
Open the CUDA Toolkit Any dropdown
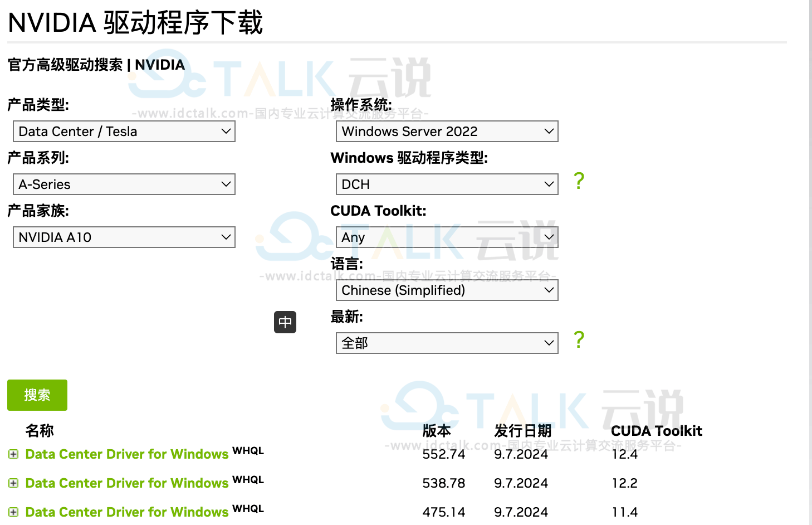click(x=447, y=237)
